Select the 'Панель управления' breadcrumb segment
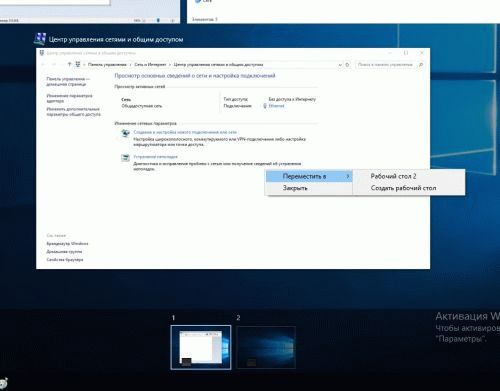500x391 pixels. tap(107, 65)
